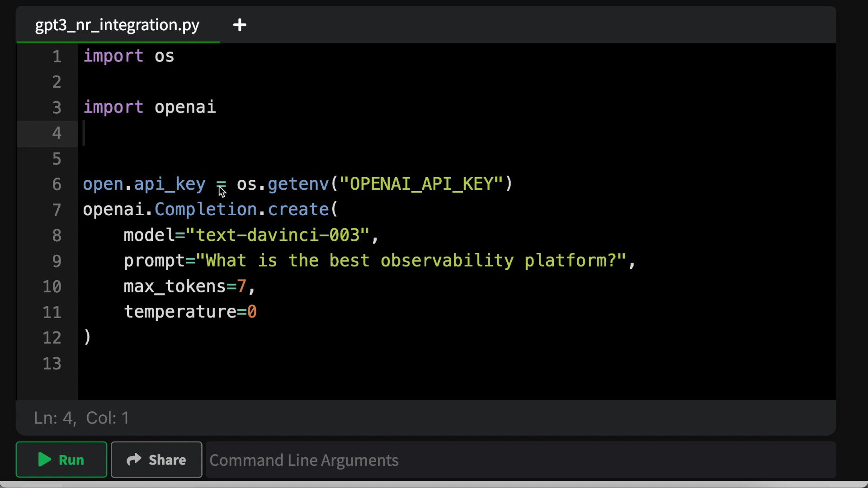Click the plus icon to open a new tab
The image size is (868, 488).
(239, 25)
